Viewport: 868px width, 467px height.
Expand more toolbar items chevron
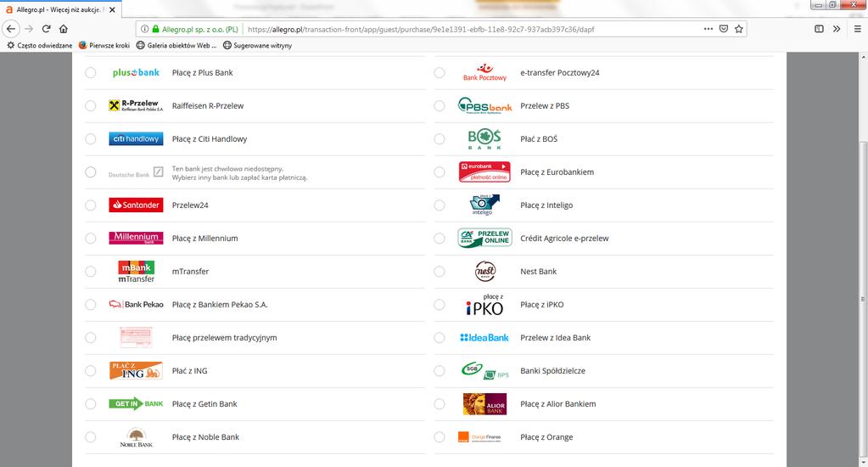837,29
